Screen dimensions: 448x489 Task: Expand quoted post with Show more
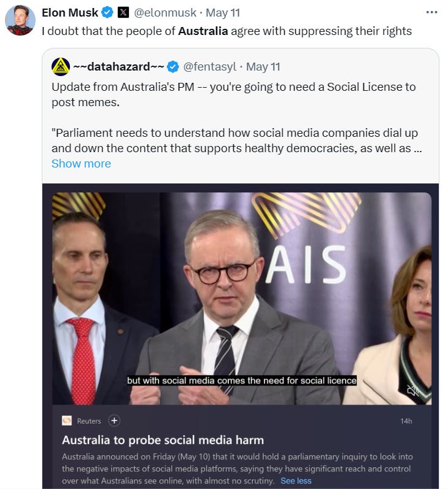(81, 164)
